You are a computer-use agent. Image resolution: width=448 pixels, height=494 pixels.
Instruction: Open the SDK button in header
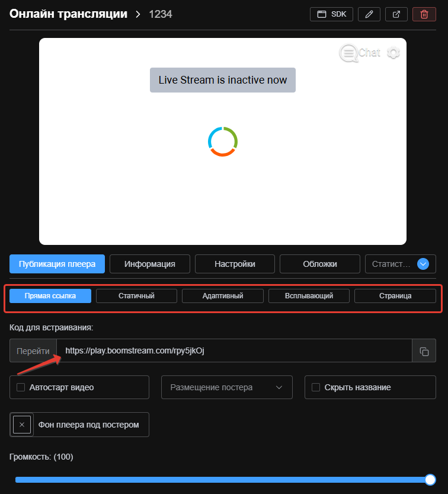tap(331, 14)
